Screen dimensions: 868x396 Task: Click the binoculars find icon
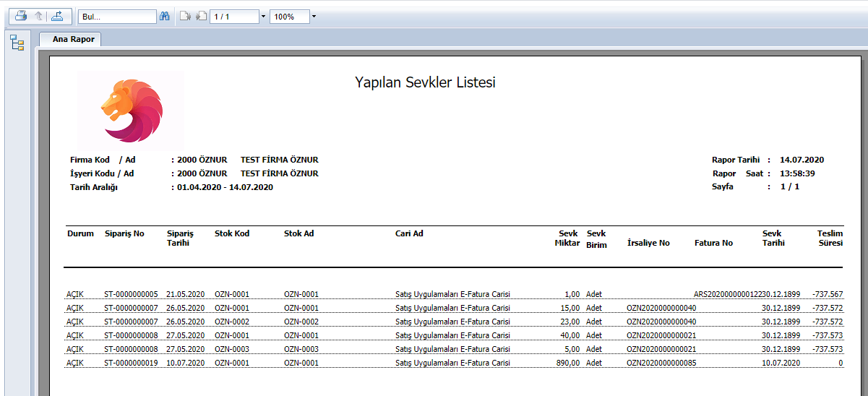[164, 16]
